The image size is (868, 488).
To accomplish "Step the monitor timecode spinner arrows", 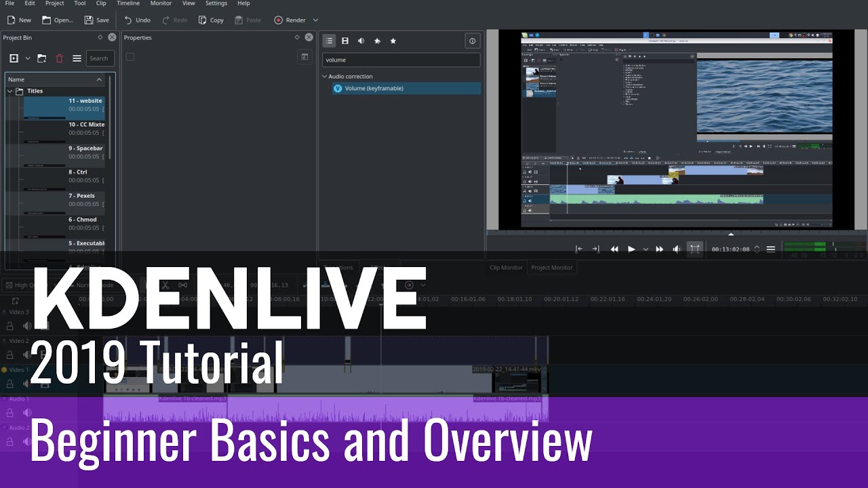I will 757,249.
